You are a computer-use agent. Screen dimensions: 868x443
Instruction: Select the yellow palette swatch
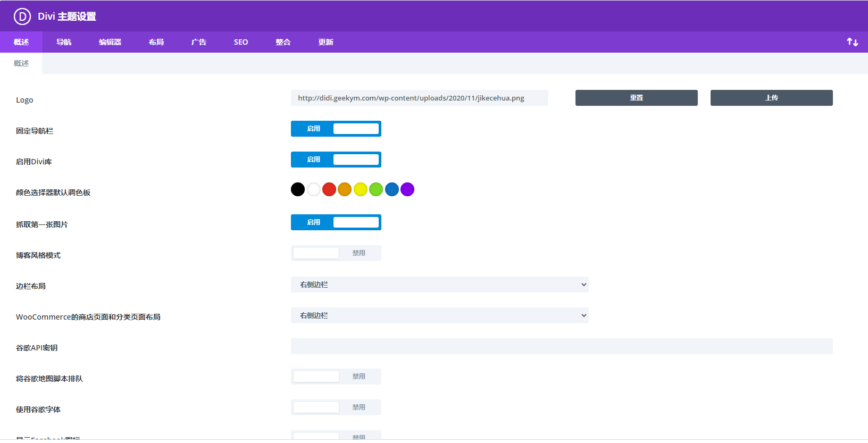[x=361, y=189]
